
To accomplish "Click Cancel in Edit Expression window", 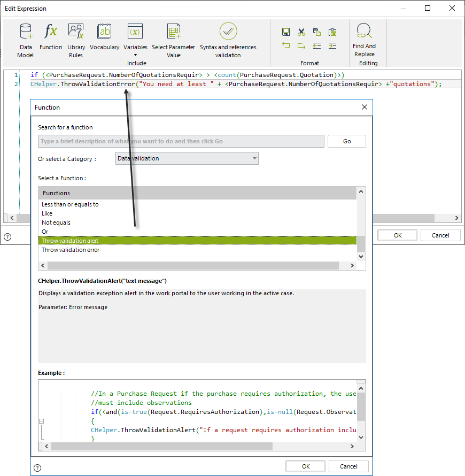I will (x=440, y=235).
